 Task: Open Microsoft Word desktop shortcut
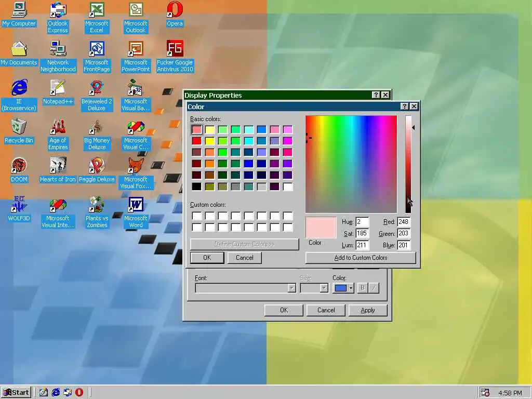[136, 212]
